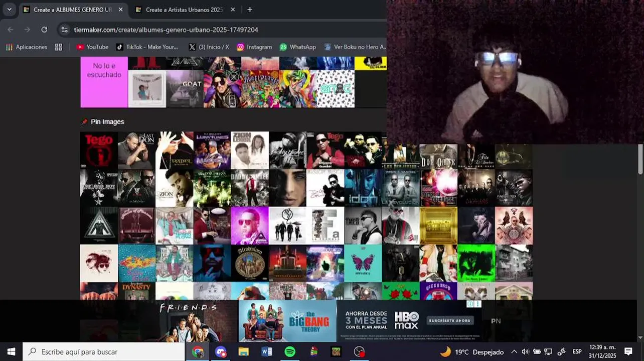
Task: Open the ESP language input switcher
Action: (577, 351)
